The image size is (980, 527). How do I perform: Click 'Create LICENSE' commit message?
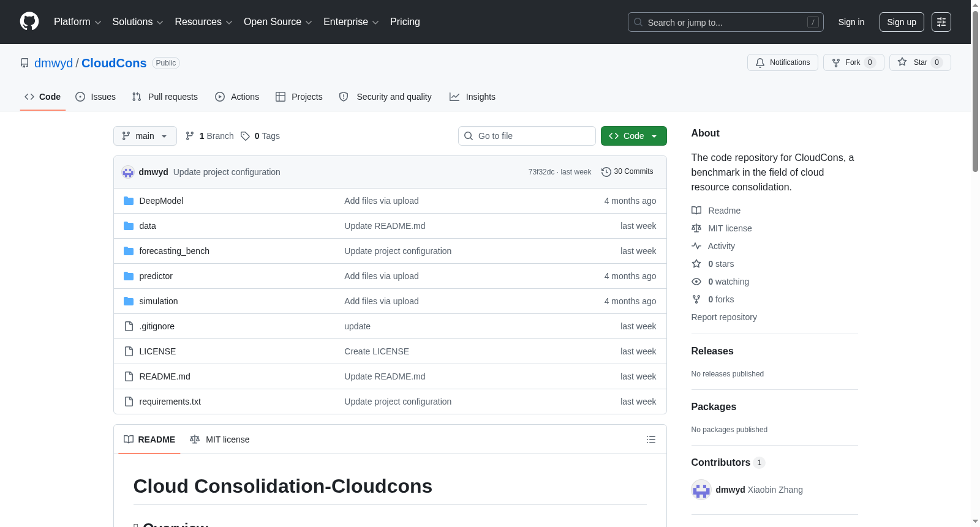(377, 351)
